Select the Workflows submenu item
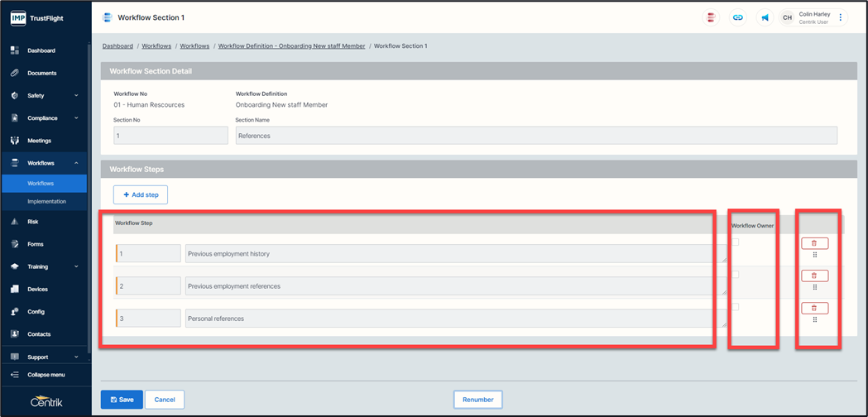The image size is (868, 417). 45,184
